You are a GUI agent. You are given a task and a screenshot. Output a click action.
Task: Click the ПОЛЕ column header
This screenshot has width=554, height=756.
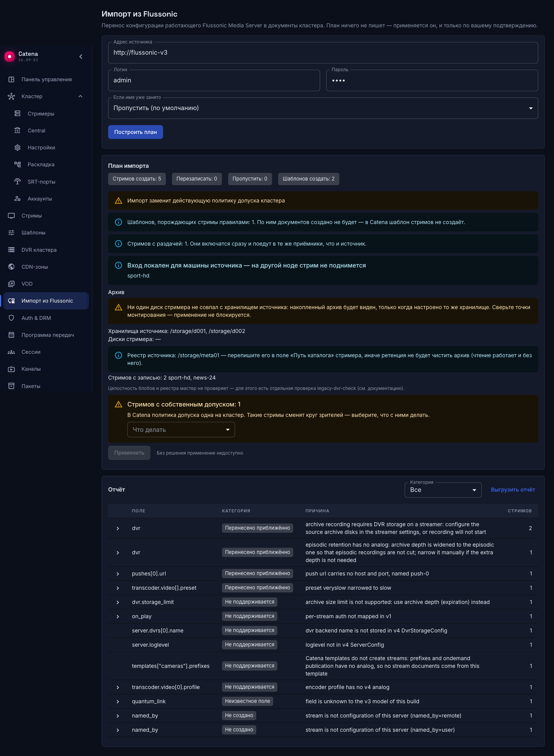click(x=138, y=511)
